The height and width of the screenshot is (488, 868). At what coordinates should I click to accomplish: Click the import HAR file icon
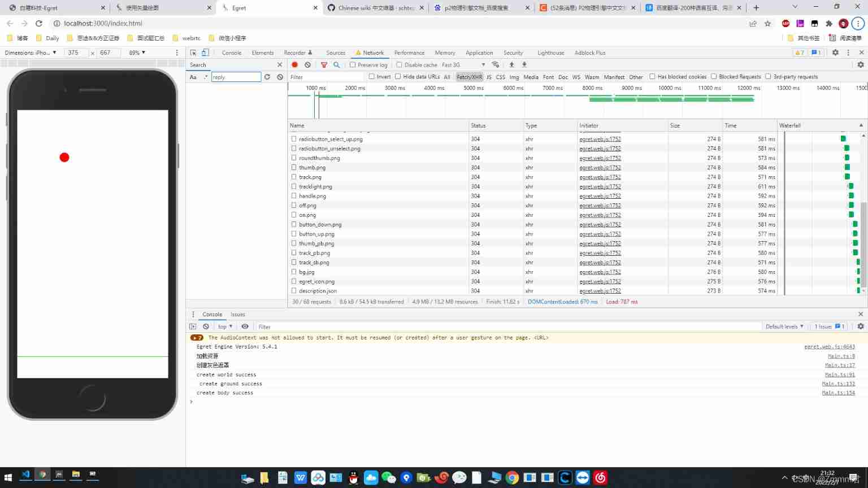point(511,65)
